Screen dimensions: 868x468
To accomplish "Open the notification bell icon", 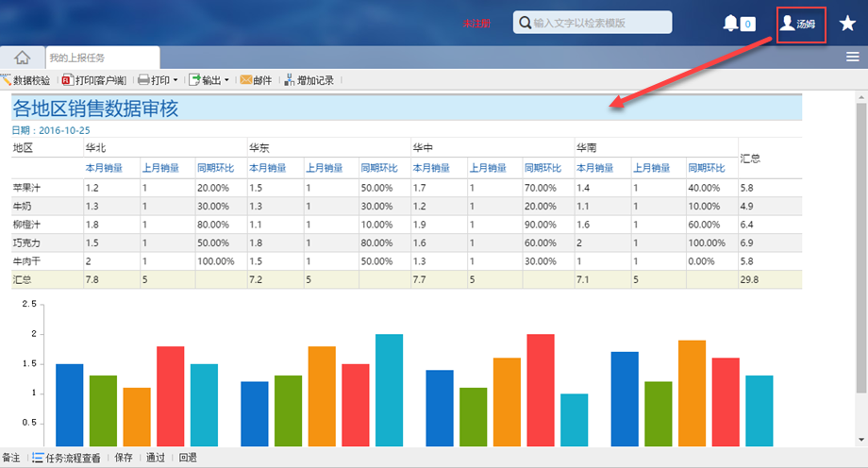I will point(730,24).
